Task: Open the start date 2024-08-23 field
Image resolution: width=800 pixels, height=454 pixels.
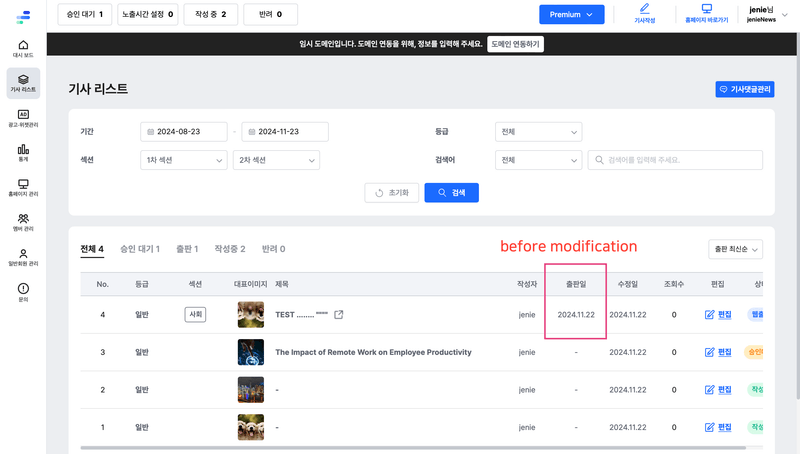Action: click(x=184, y=132)
